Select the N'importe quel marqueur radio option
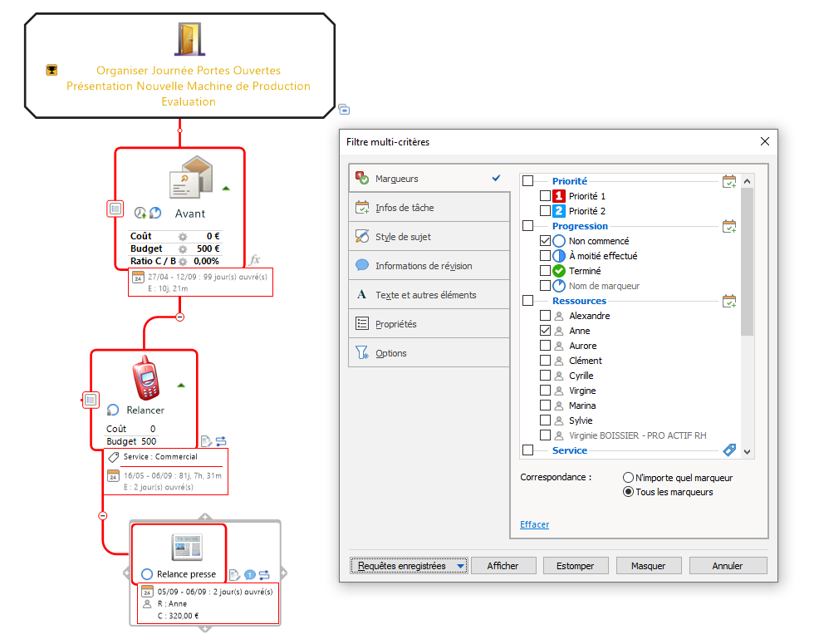Image resolution: width=814 pixels, height=644 pixels. (628, 478)
